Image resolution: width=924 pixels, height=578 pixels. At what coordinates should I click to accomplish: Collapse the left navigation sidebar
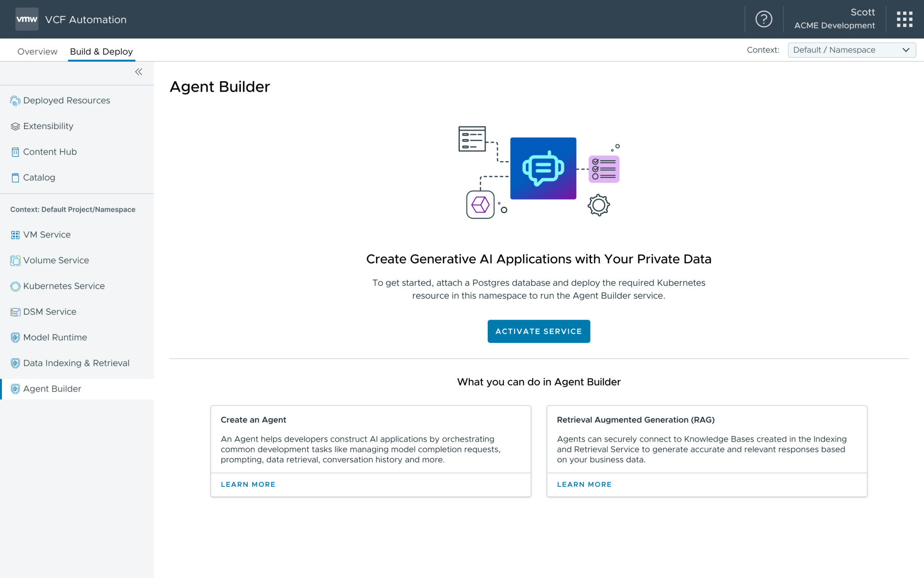click(x=139, y=72)
